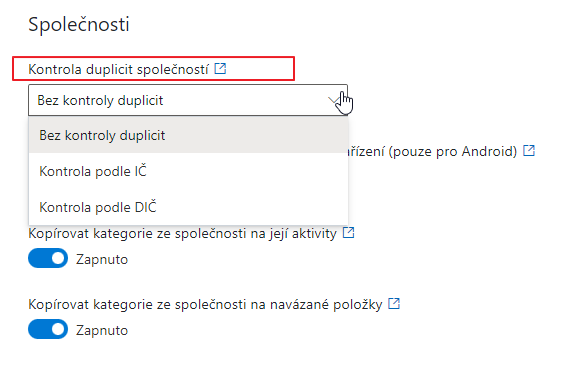
Task: Click white knob of the aktivity toggle switch
Action: click(58, 258)
